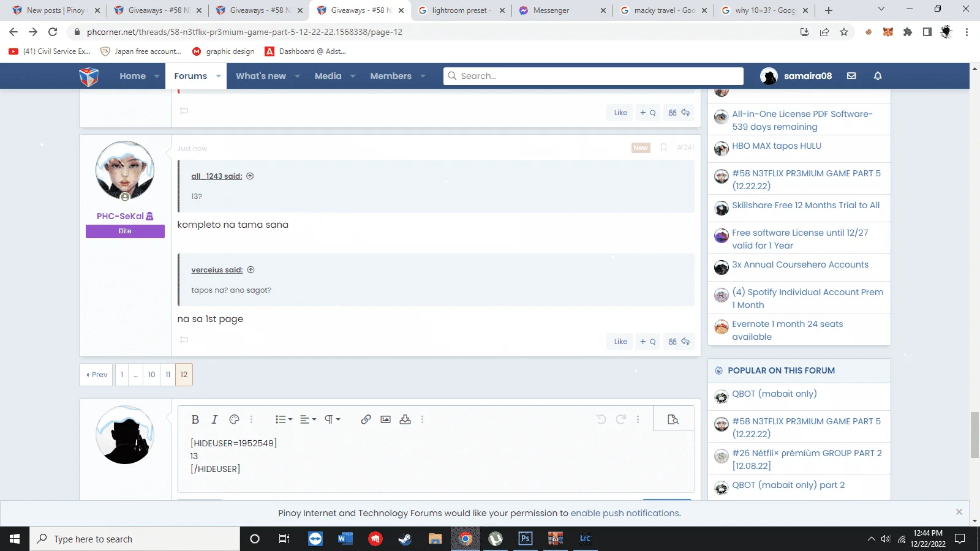Viewport: 980px width, 551px height.
Task: Open inbox conversations envelope icon
Action: (851, 76)
